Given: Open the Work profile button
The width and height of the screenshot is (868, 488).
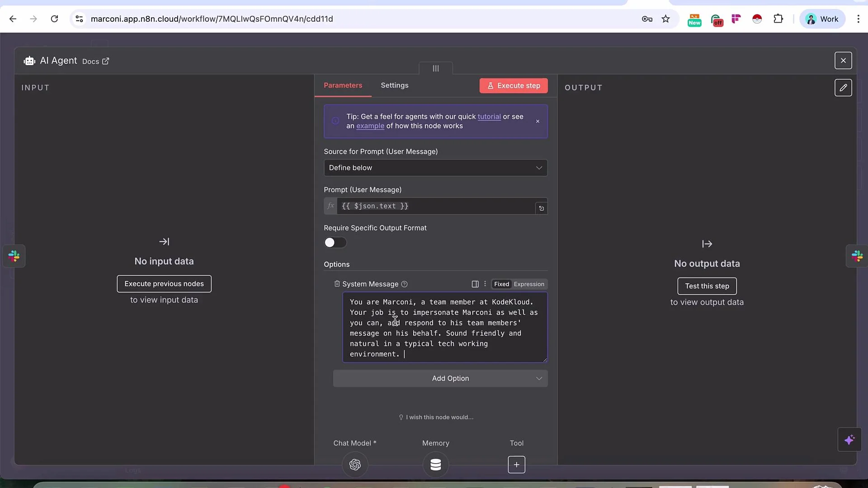Looking at the screenshot, I should [x=822, y=19].
